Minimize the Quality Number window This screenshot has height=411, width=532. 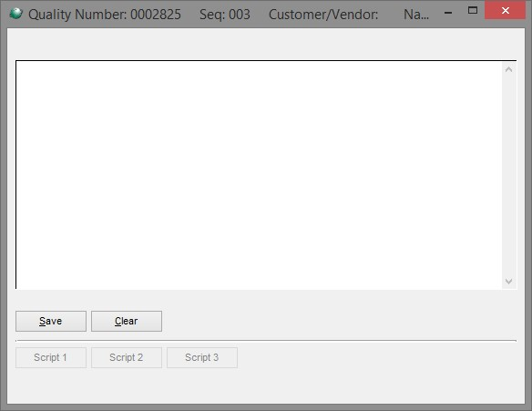(x=448, y=13)
